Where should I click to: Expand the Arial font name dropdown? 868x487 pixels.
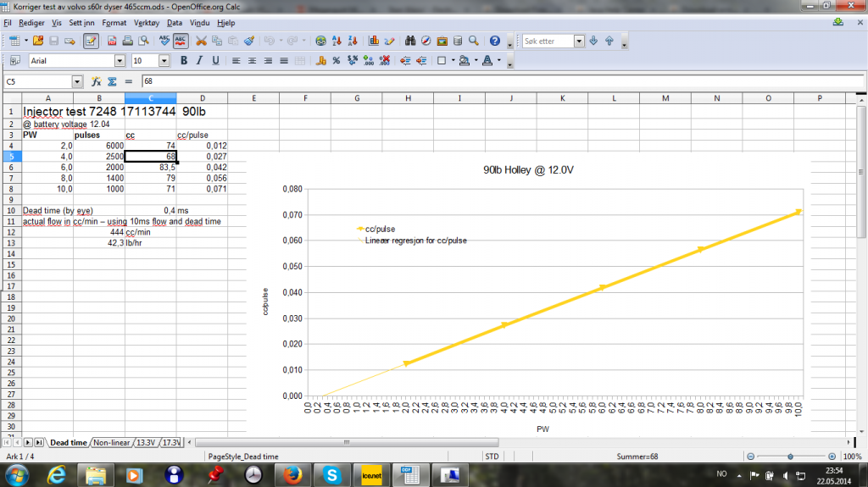(x=120, y=61)
